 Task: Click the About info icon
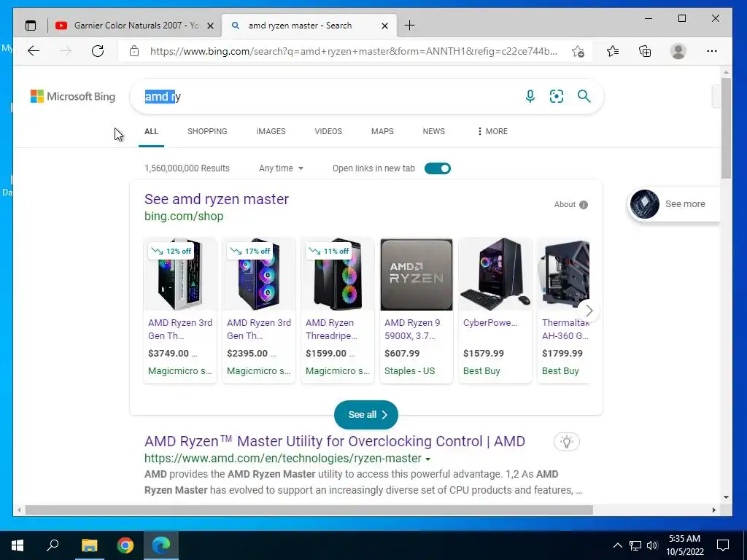584,205
